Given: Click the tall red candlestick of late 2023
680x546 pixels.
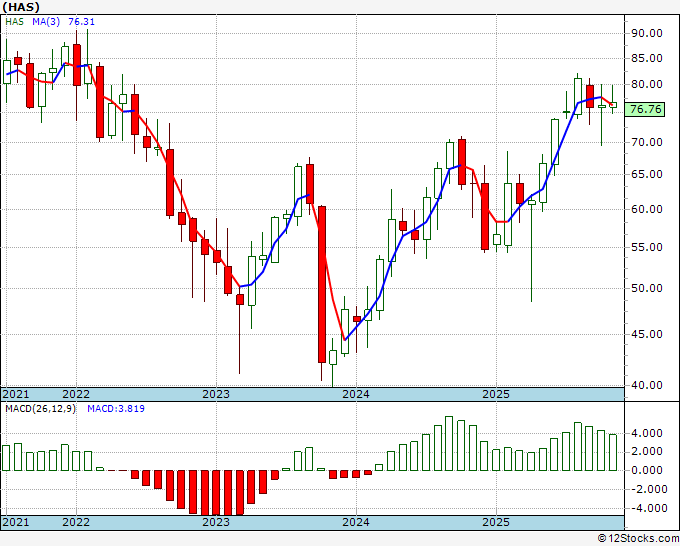Looking at the screenshot, I should (322, 284).
